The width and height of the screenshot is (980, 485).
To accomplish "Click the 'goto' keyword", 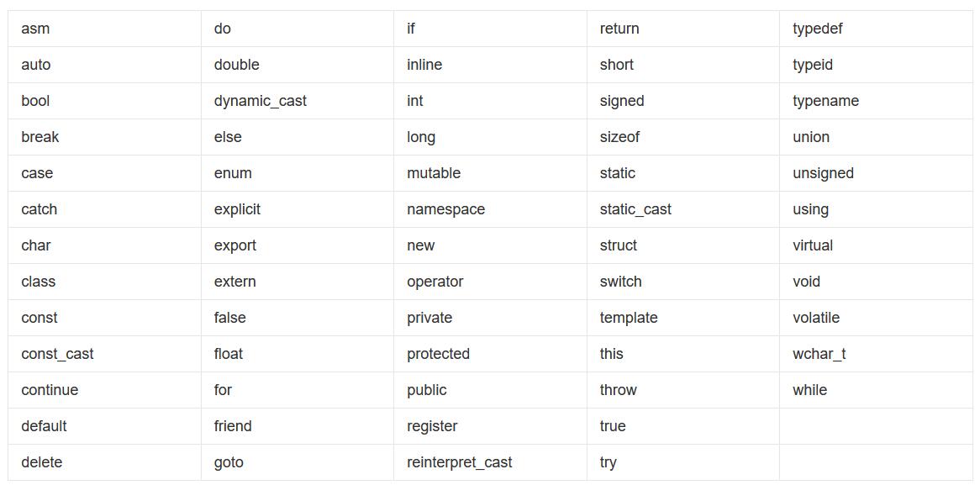I will coord(229,463).
